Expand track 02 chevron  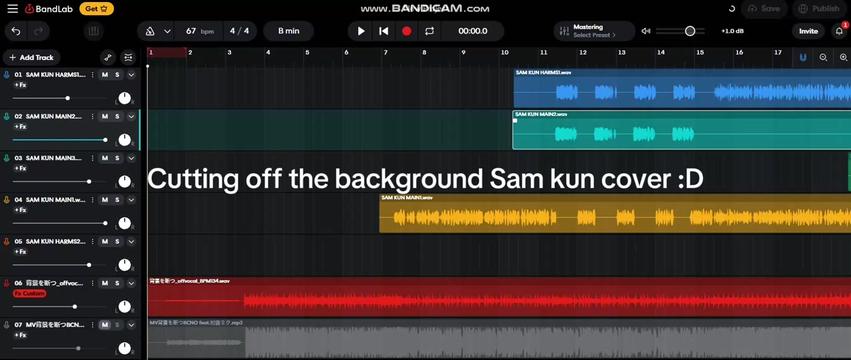(x=131, y=117)
